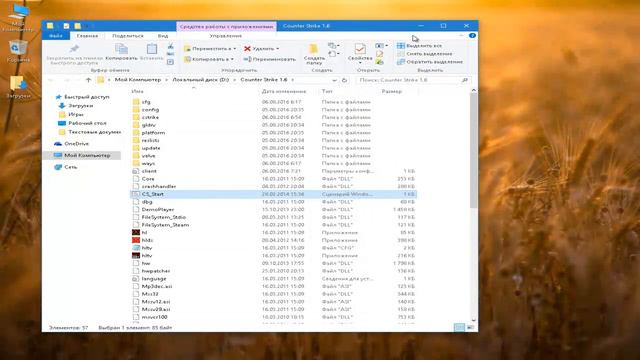This screenshot has width=640, height=360.
Task: Sort by the Тип column header
Action: [327, 91]
